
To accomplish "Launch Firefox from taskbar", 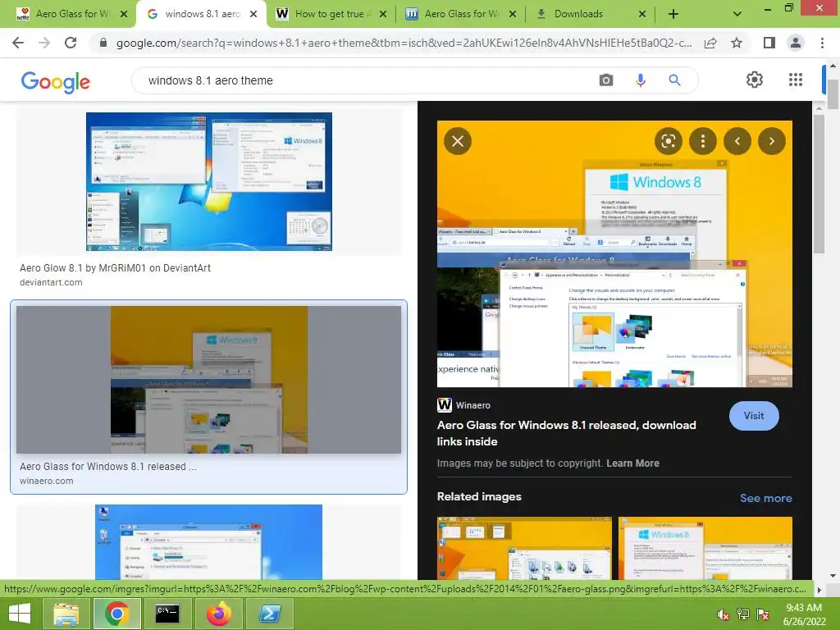I will click(x=218, y=614).
